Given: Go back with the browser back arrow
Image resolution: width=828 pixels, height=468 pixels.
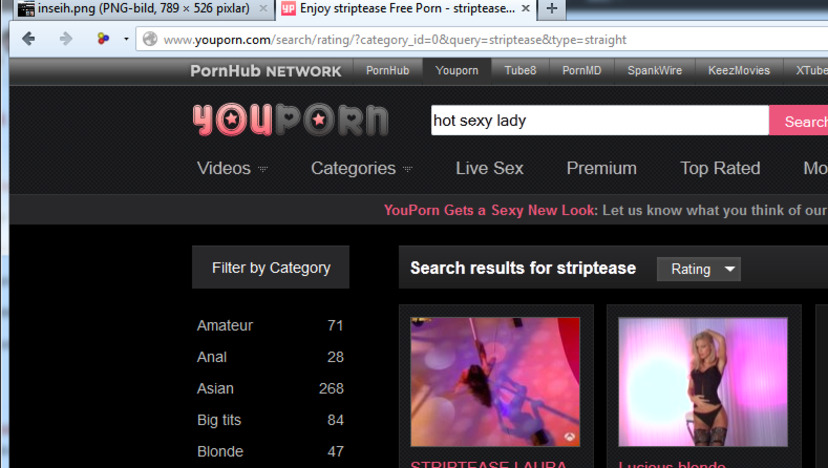Looking at the screenshot, I should click(29, 39).
